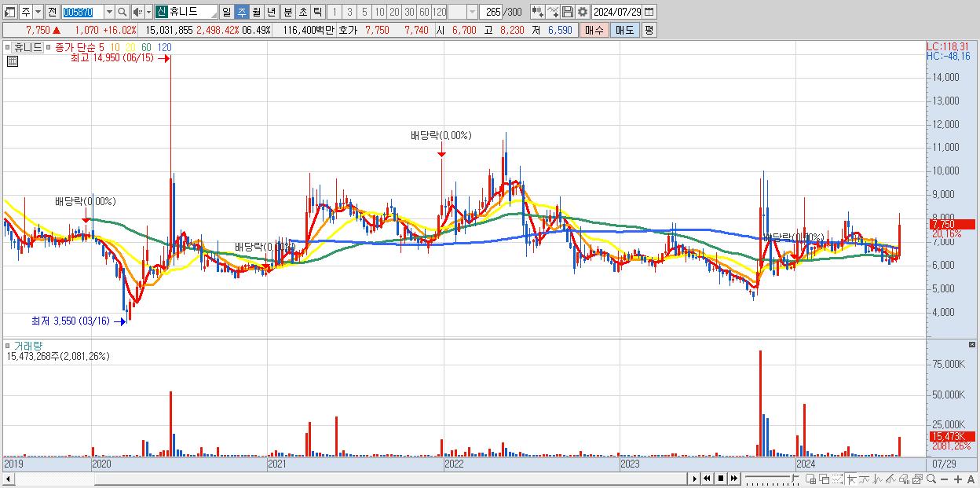This screenshot has width=980, height=488.
Task: Open the data table grid icon in chart
Action: 12,61
